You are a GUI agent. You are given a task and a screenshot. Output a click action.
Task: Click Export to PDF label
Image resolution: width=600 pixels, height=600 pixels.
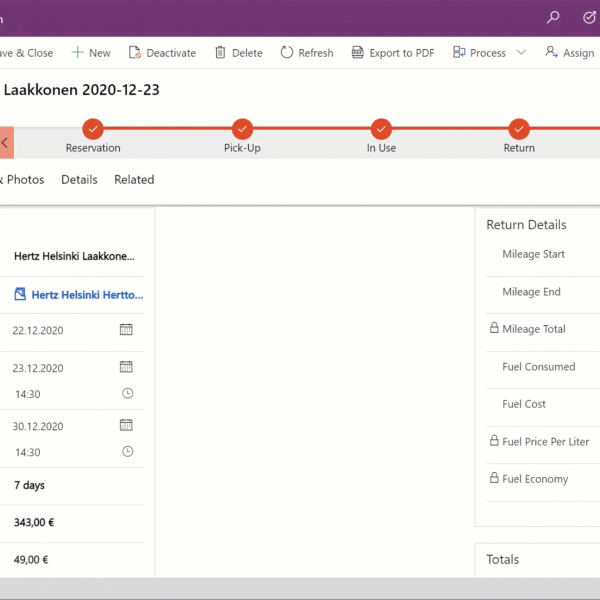[402, 53]
